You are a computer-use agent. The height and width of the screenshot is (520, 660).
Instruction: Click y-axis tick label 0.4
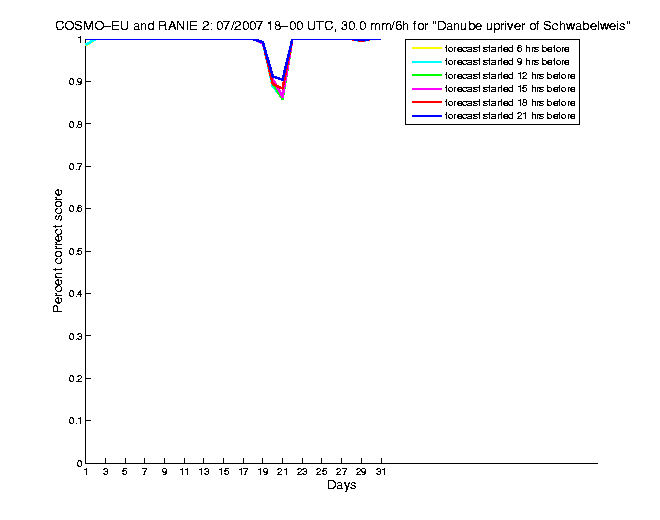(x=74, y=293)
